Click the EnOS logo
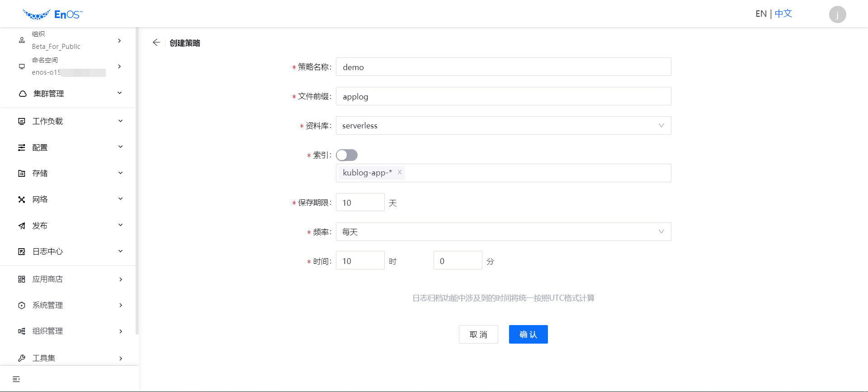Image resolution: width=868 pixels, height=392 pixels. click(x=52, y=14)
